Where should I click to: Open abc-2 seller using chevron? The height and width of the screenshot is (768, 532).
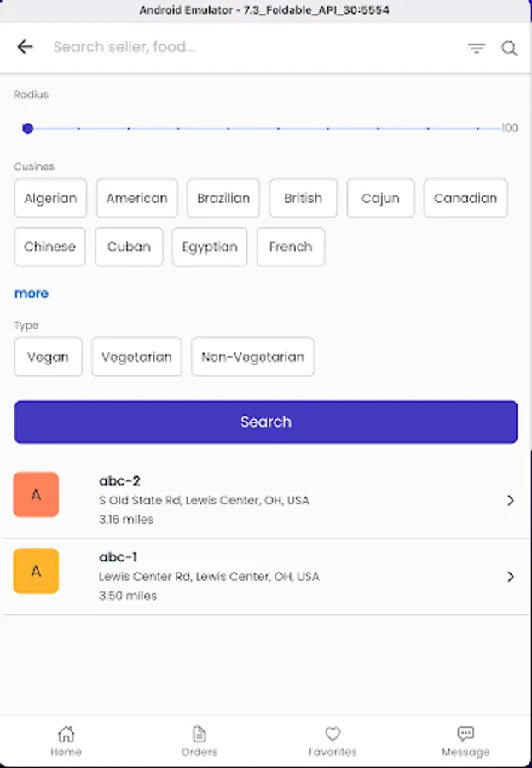(x=510, y=501)
